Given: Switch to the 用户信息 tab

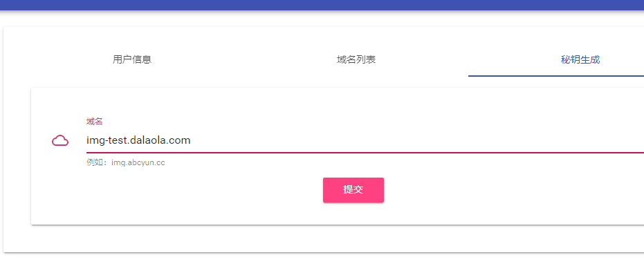Looking at the screenshot, I should (x=132, y=59).
